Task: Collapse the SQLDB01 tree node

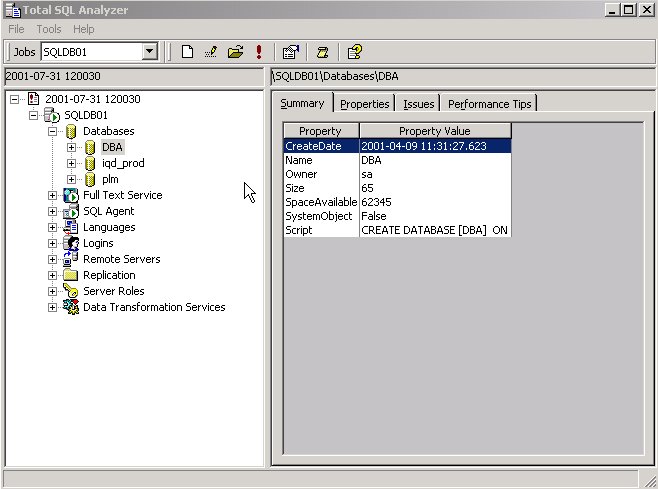Action: [x=33, y=115]
